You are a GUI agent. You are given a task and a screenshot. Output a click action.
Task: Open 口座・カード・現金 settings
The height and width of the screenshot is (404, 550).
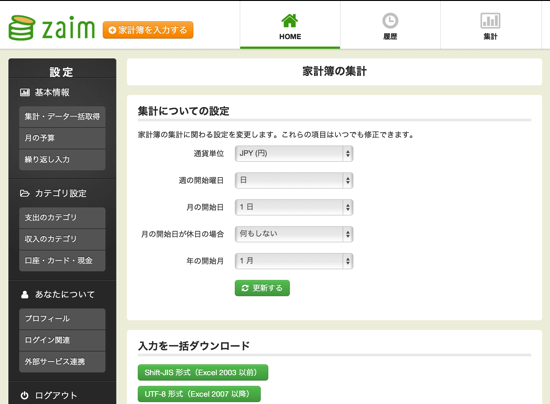62,261
